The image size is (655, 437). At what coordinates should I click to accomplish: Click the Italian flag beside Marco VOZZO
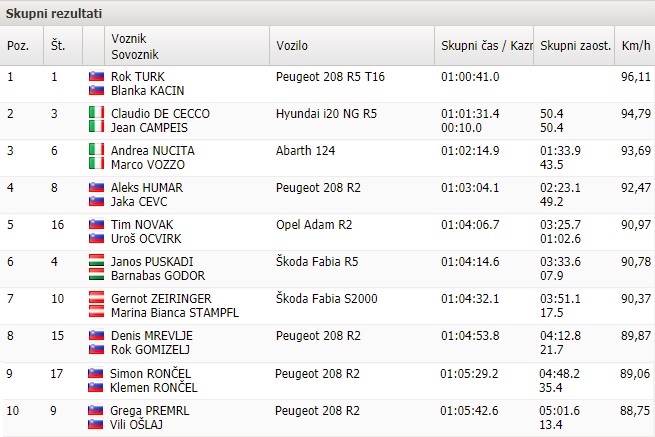point(96,164)
